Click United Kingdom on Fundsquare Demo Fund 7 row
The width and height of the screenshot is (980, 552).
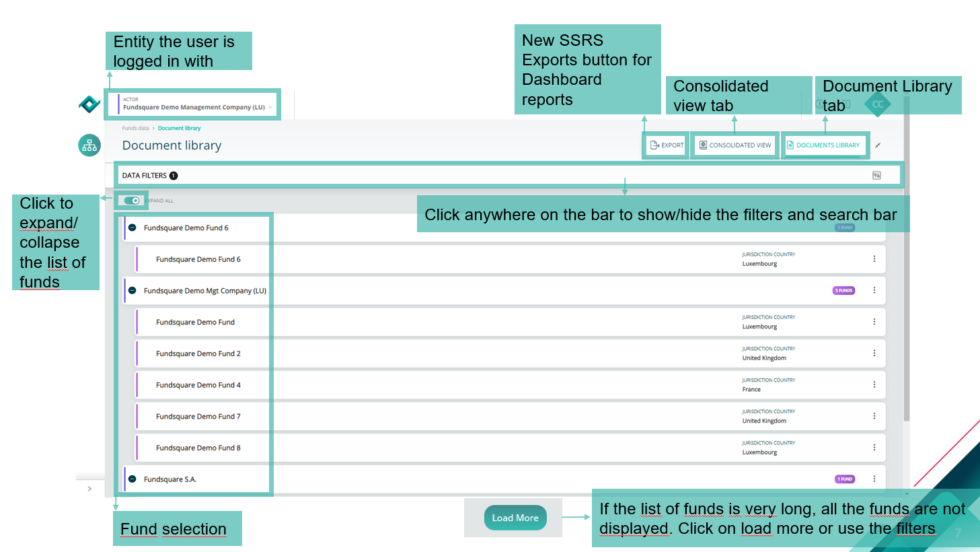[764, 421]
